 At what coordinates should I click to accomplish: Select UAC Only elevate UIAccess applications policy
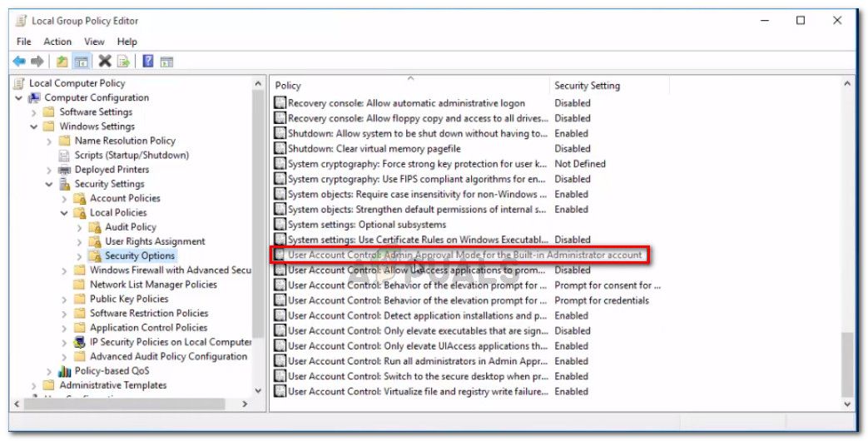(418, 346)
